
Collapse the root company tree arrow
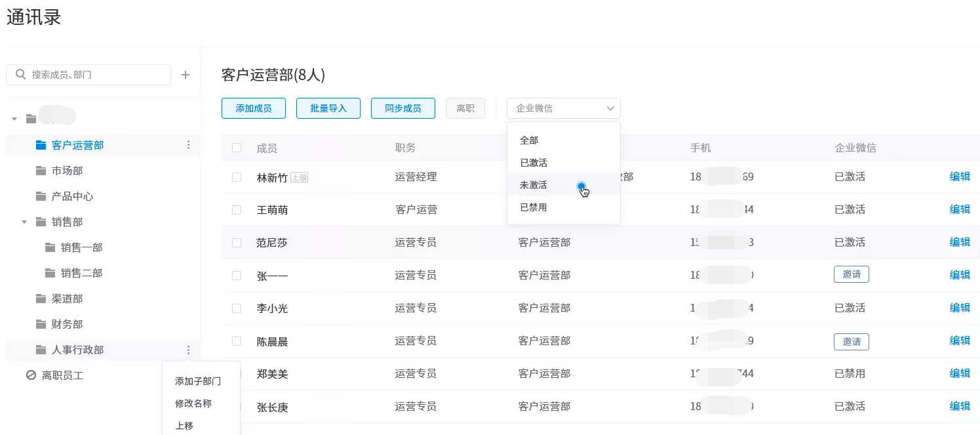pos(14,119)
